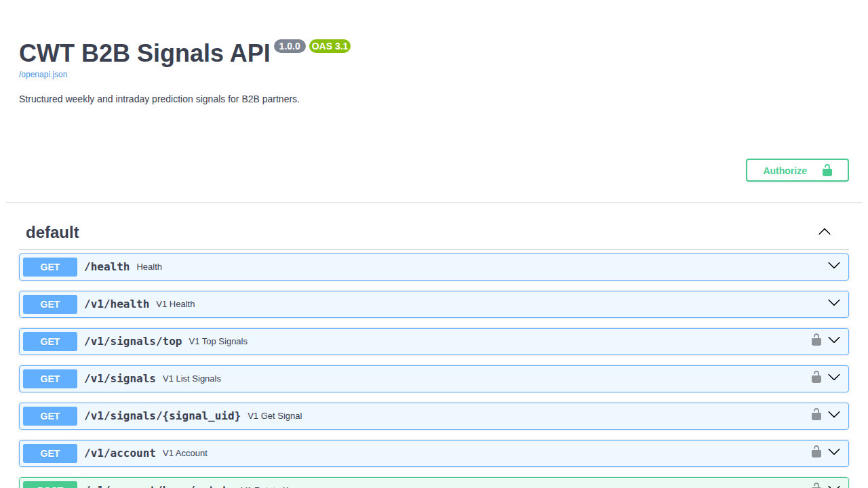Click the "CWT B2B Signals API" title

(144, 53)
